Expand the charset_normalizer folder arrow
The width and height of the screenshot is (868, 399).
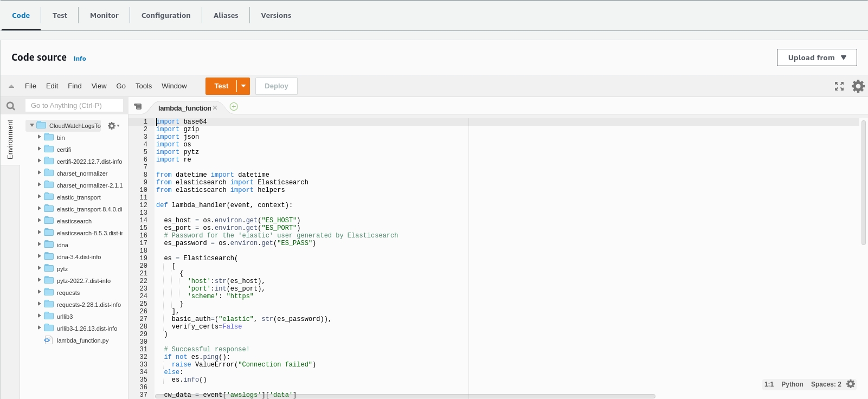coord(39,173)
